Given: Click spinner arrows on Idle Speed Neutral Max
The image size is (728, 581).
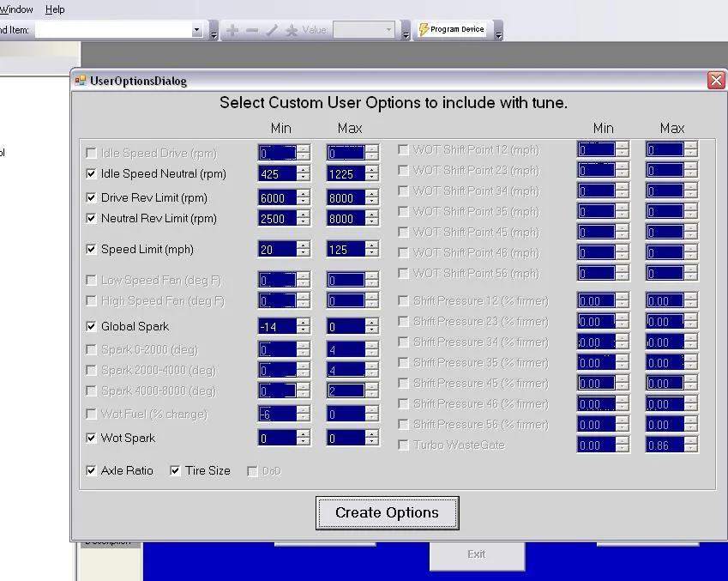Looking at the screenshot, I should (x=372, y=174).
